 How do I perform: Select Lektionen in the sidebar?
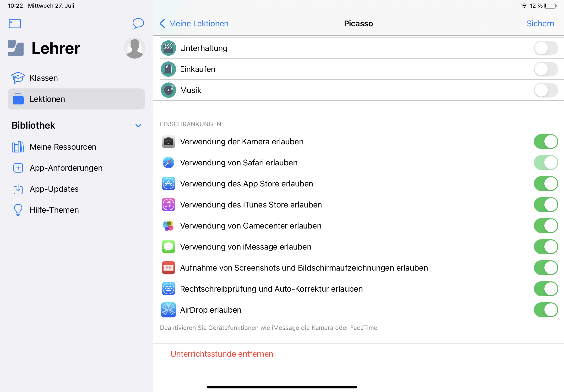click(76, 99)
